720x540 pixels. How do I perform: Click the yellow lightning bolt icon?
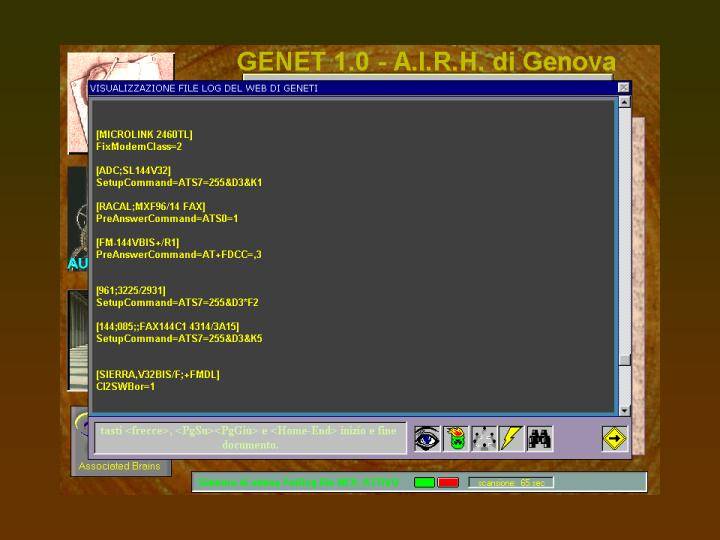(x=512, y=439)
